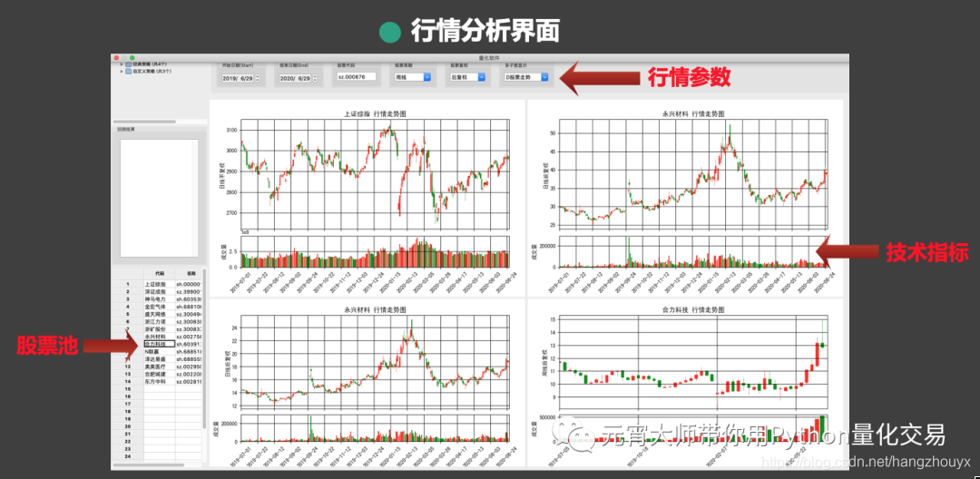Select the N联赢 table cell

pyautogui.click(x=160, y=352)
